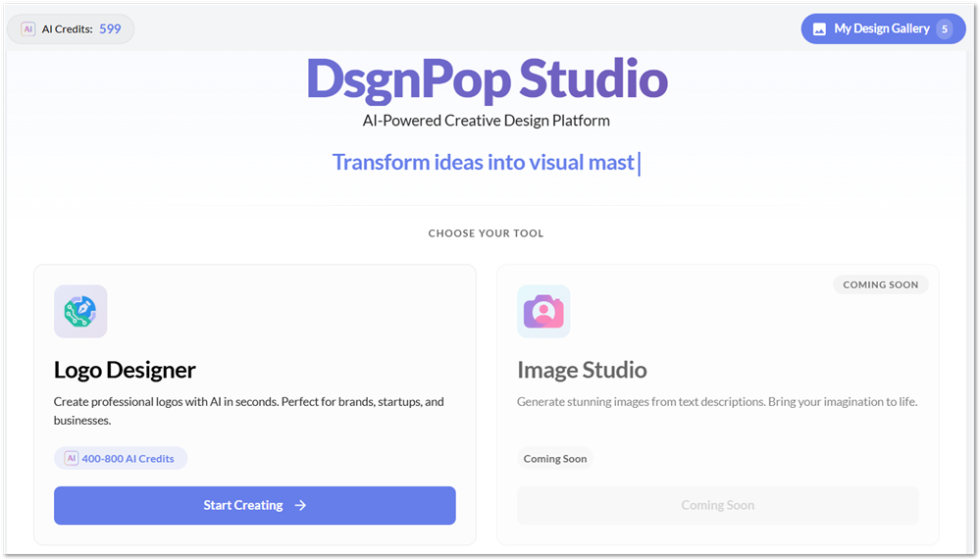
Task: Click the gallery image icon
Action: point(819,28)
